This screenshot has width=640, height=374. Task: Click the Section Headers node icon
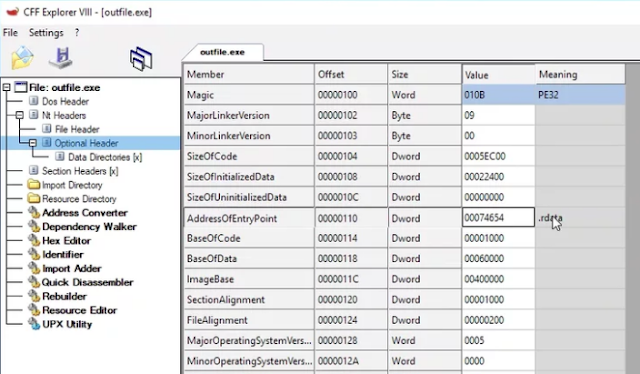pos(34,170)
